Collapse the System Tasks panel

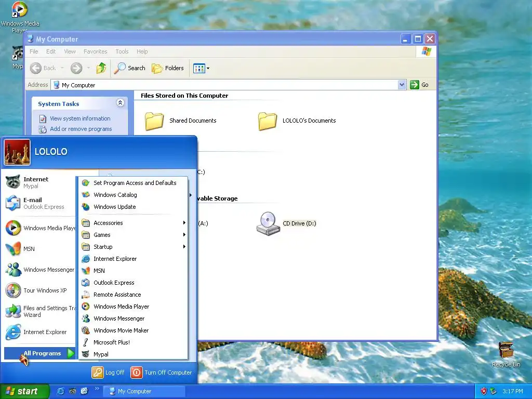coord(120,103)
